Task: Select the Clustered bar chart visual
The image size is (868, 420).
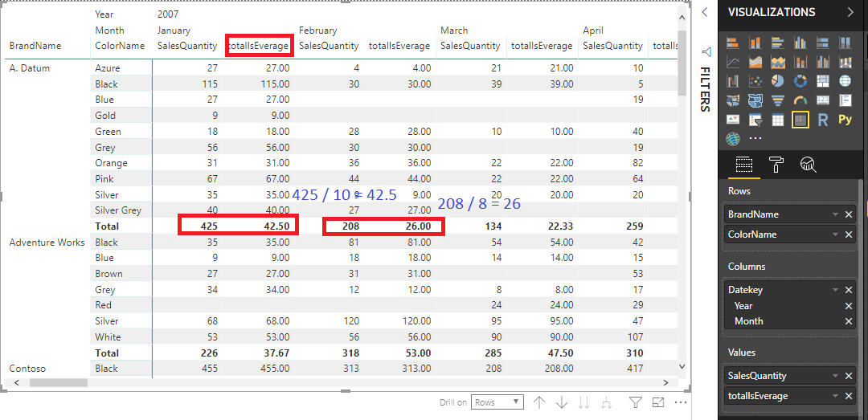Action: [778, 43]
